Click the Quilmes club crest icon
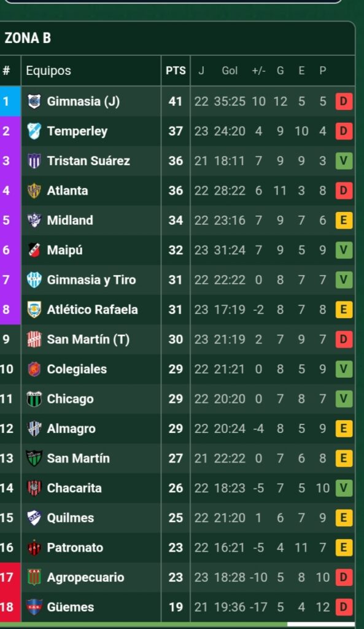Image resolution: width=364 pixels, height=629 pixels. click(34, 517)
